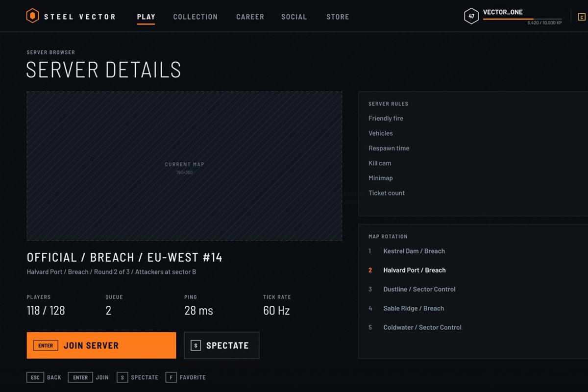The height and width of the screenshot is (392, 588).
Task: Select Dustline / Sector Control in rotation
Action: tap(419, 289)
